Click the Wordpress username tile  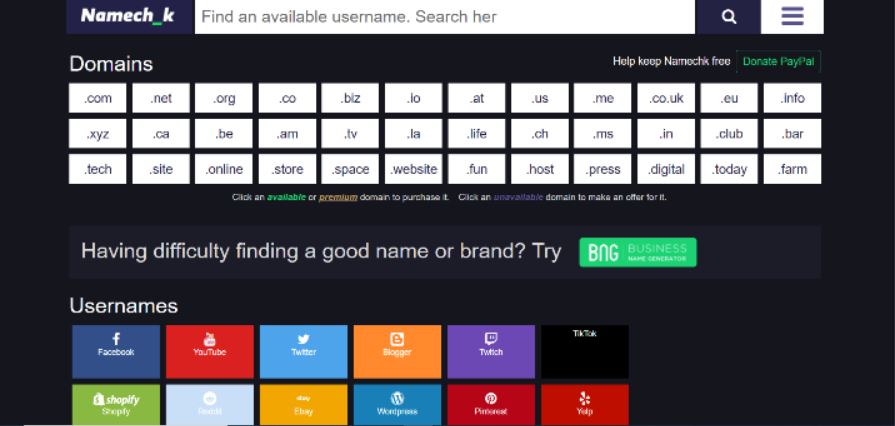pyautogui.click(x=397, y=404)
